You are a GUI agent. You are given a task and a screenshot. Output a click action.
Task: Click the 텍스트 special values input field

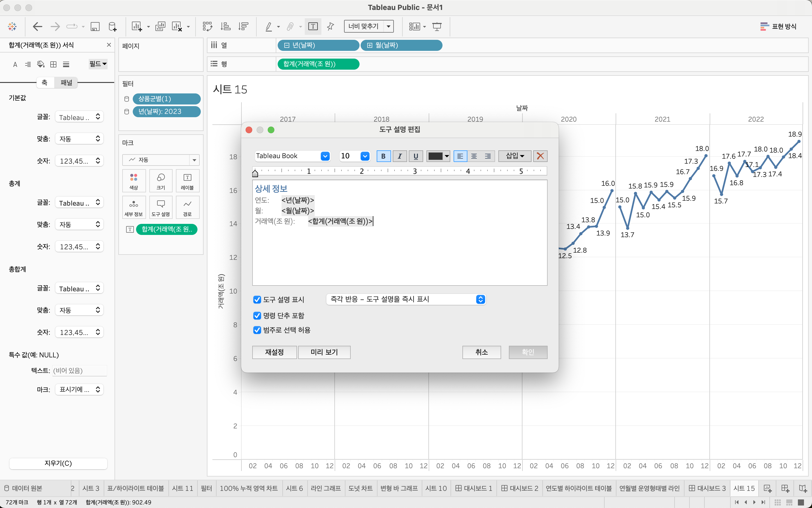79,371
